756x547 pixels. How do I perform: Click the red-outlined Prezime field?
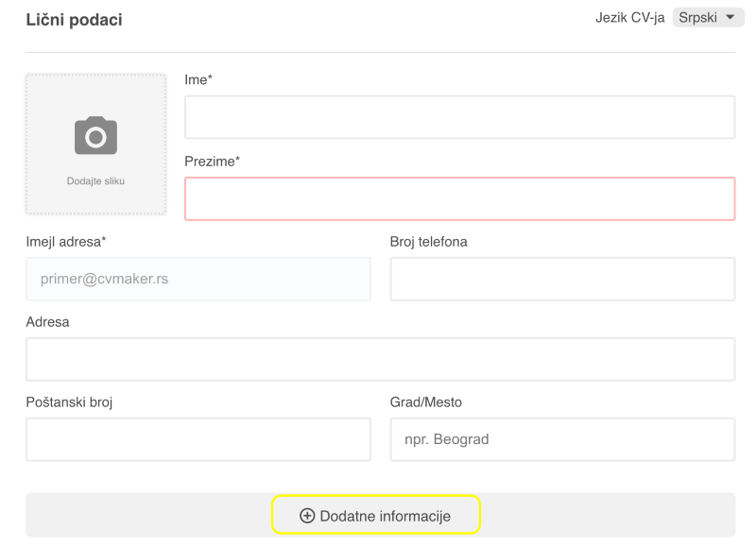pos(459,198)
